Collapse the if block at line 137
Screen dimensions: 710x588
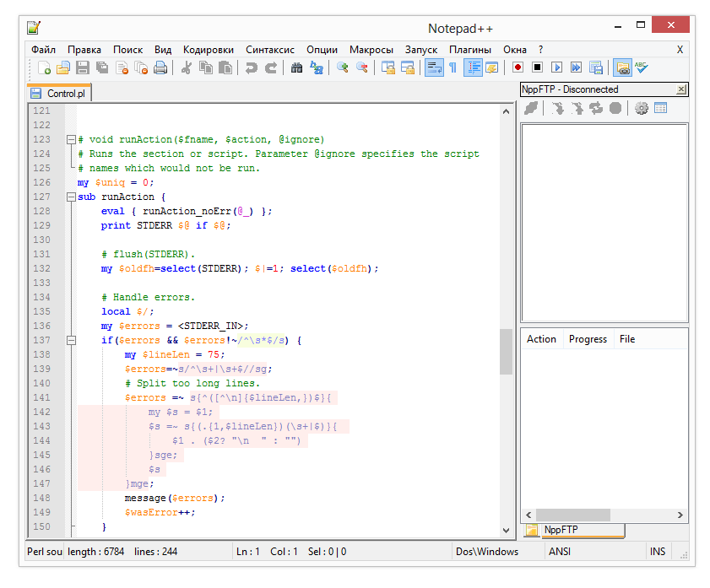(71, 340)
